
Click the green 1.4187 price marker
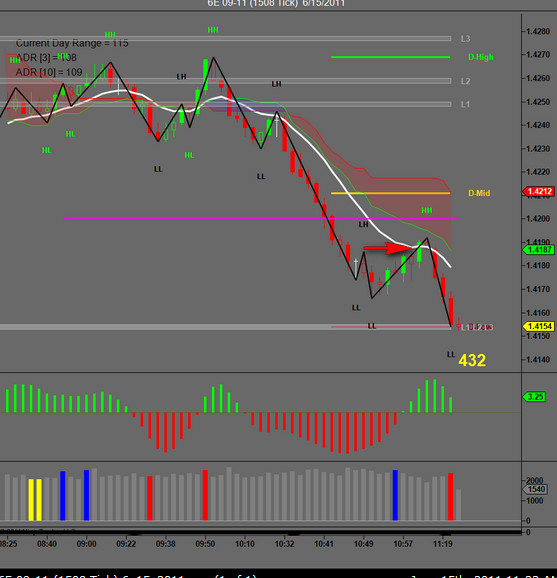539,250
